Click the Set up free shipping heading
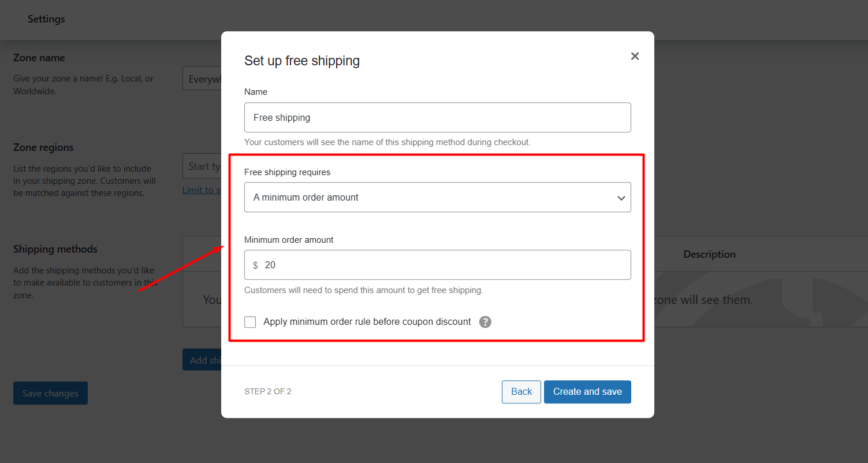This screenshot has height=463, width=868. coord(302,61)
